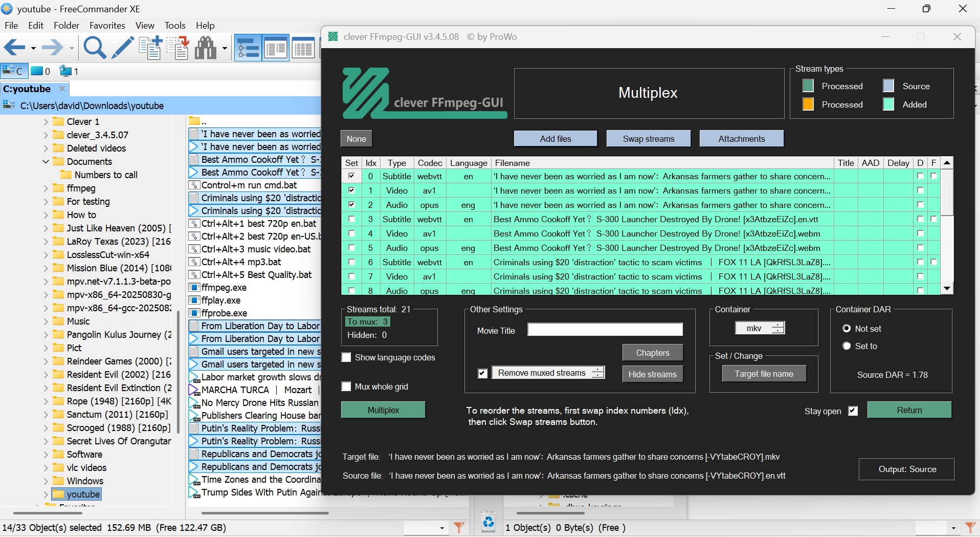Toggle the Stay open checkbox
The width and height of the screenshot is (980, 537).
pos(853,411)
